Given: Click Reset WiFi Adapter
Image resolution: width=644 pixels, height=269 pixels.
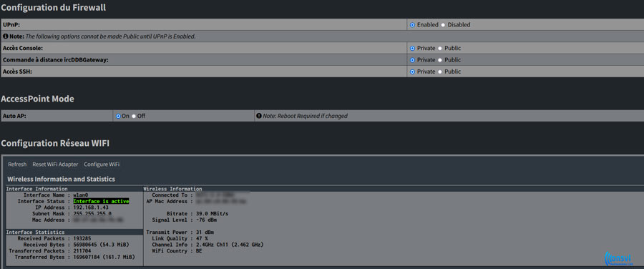Looking at the screenshot, I should coord(55,165).
